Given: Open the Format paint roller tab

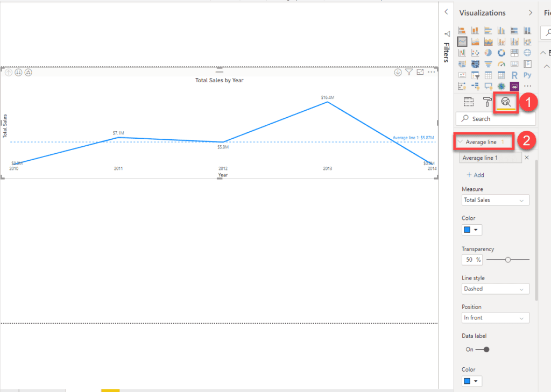Looking at the screenshot, I should 487,102.
